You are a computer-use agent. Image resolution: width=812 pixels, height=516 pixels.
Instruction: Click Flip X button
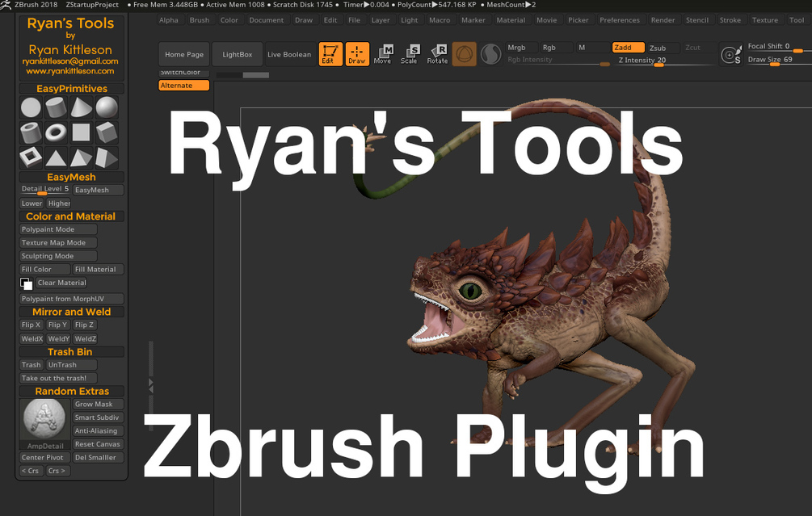point(31,325)
